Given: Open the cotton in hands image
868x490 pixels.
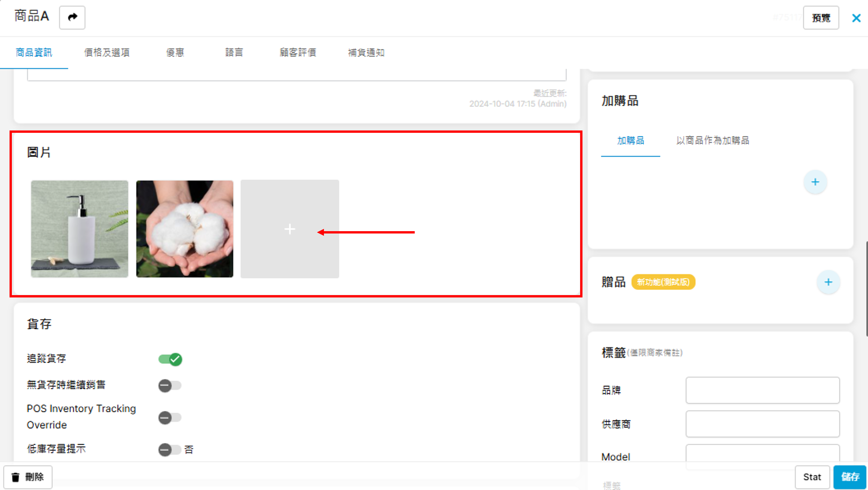Looking at the screenshot, I should point(184,229).
